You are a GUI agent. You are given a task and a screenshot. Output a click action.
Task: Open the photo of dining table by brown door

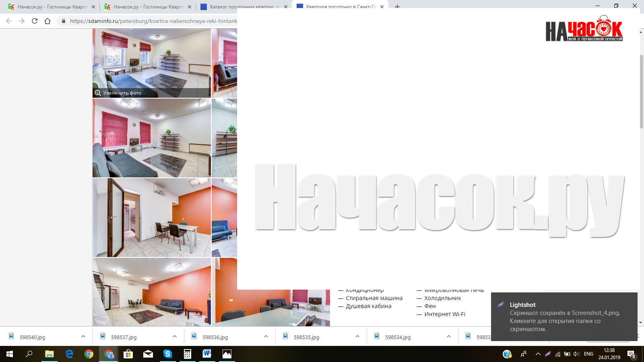[x=152, y=218]
